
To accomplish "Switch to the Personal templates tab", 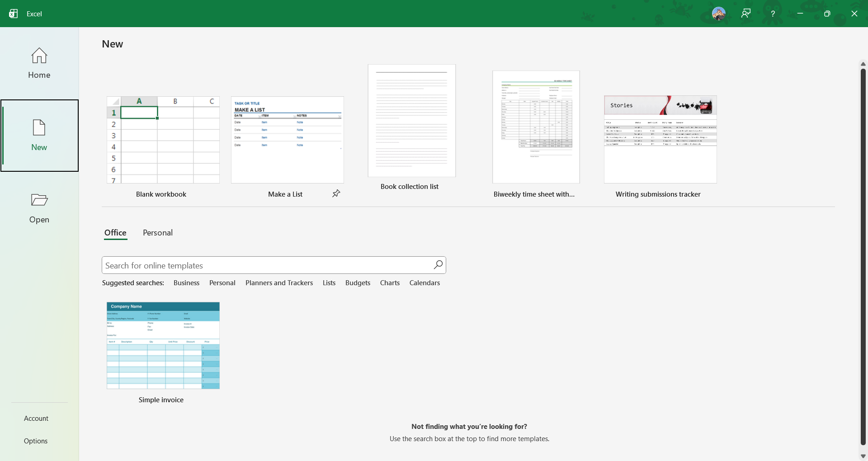I will [x=157, y=233].
